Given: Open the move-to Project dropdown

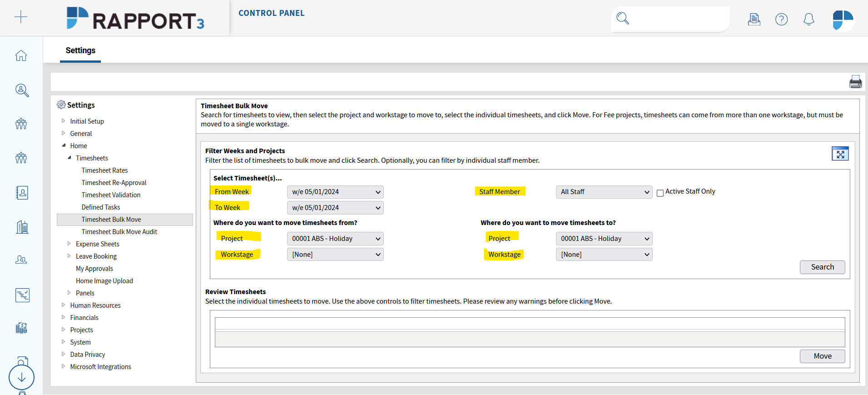Looking at the screenshot, I should point(604,239).
